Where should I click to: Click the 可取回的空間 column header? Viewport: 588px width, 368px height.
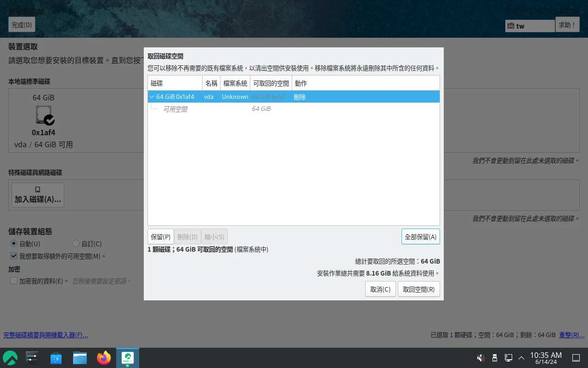coord(271,83)
